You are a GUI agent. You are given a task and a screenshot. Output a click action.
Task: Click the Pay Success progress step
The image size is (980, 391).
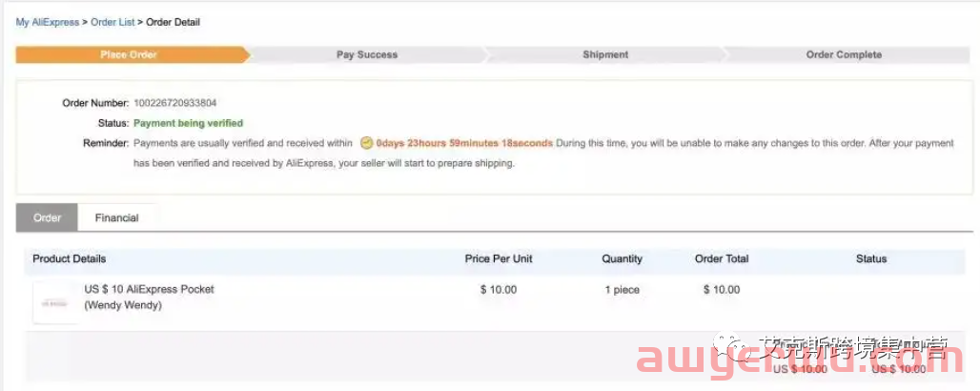click(x=367, y=54)
